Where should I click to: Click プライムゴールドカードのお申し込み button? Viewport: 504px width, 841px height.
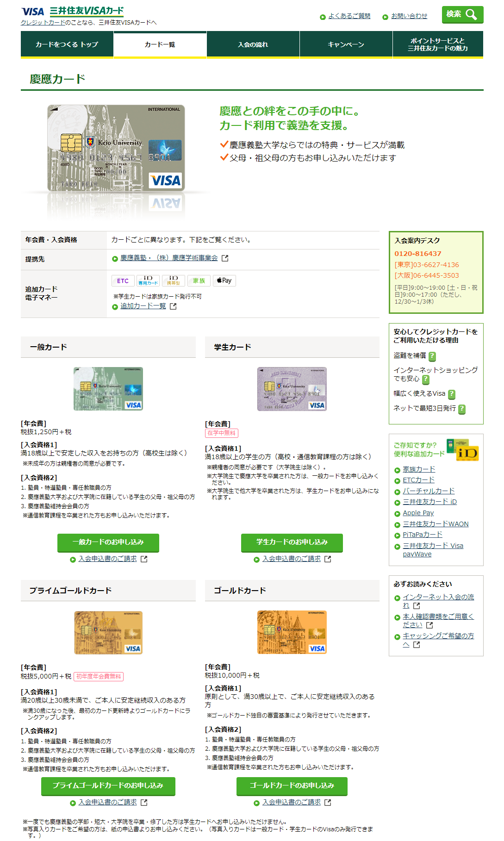coord(108,786)
